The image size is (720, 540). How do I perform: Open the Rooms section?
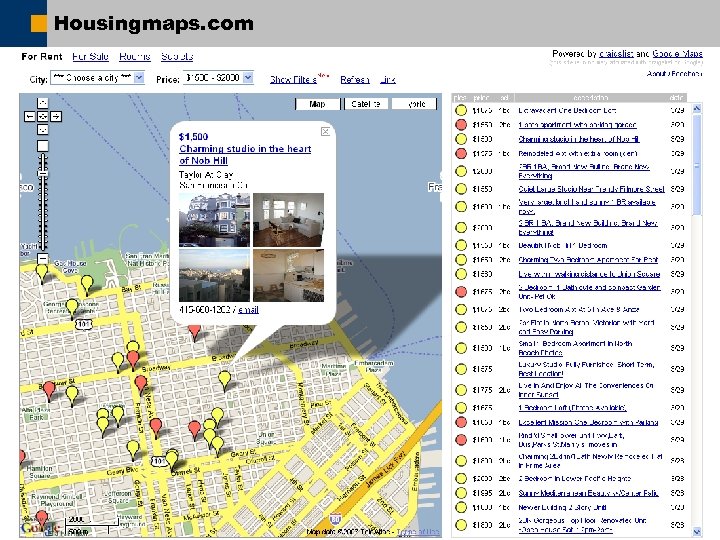tap(135, 56)
